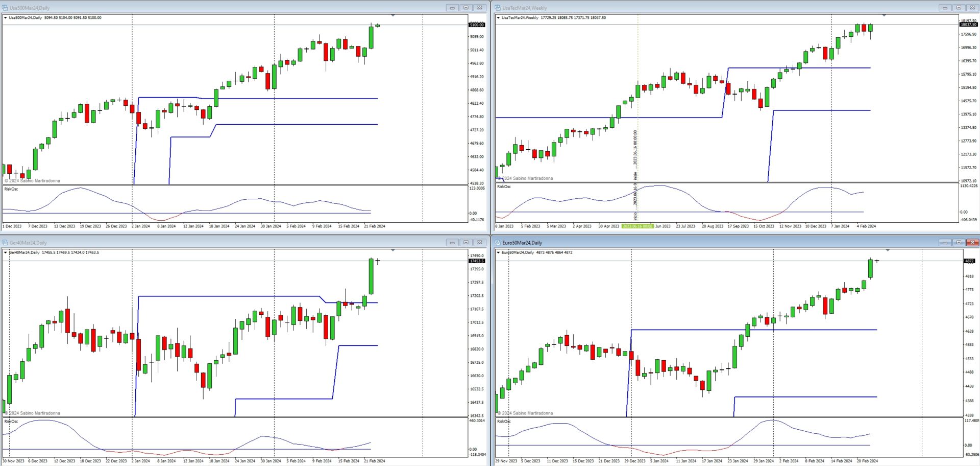Expand the Usa500Mar24,Daily symbol dropdown arrow

click(6, 18)
